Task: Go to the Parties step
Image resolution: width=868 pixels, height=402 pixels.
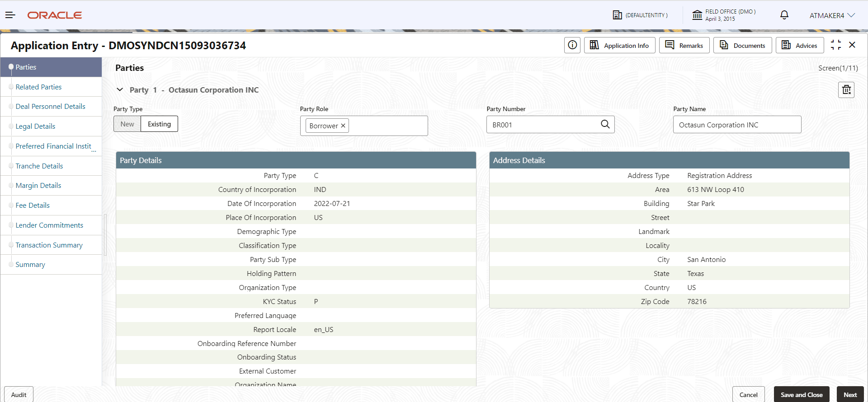Action: click(51, 67)
